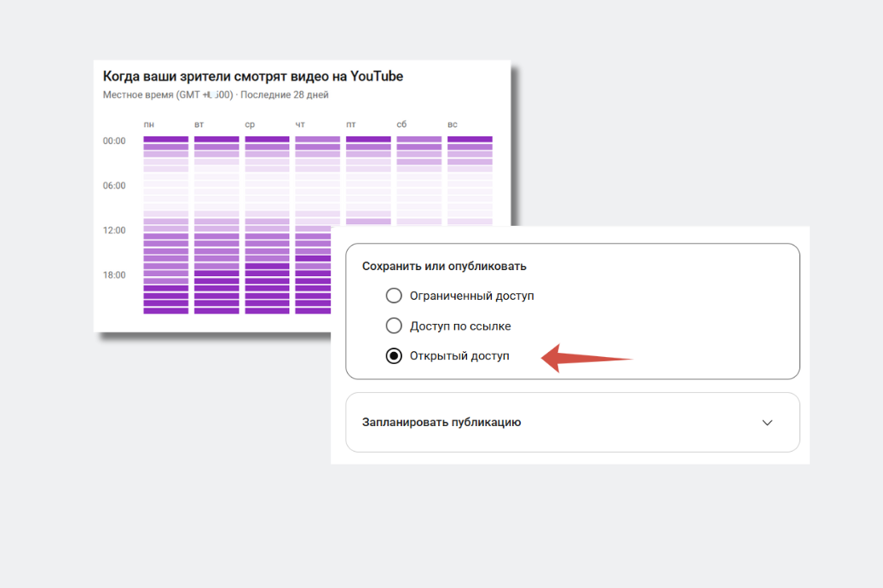Click the "пн" column header

coord(149,124)
